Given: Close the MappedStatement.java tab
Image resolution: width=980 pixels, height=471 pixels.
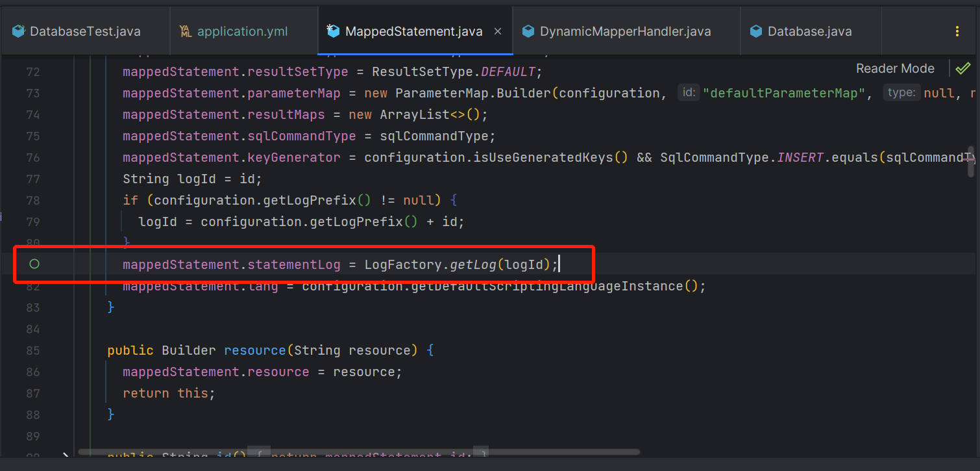Looking at the screenshot, I should point(498,31).
